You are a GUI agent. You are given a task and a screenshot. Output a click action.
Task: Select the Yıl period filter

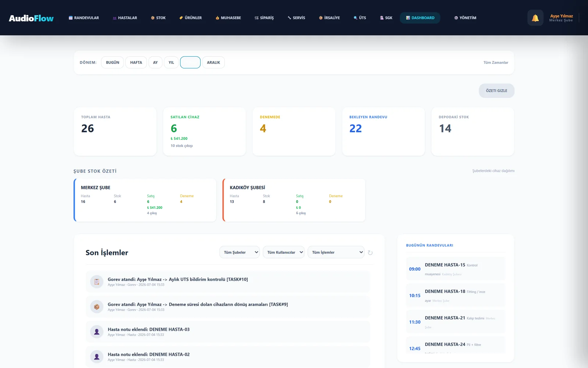click(171, 63)
